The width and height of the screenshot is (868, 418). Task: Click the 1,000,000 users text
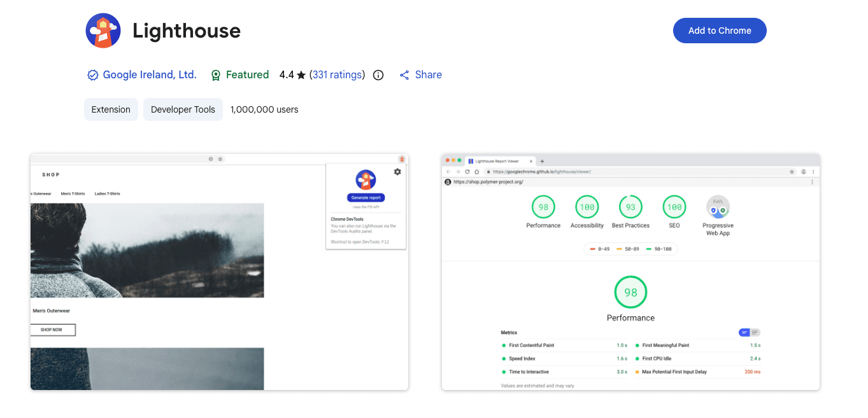click(x=264, y=109)
